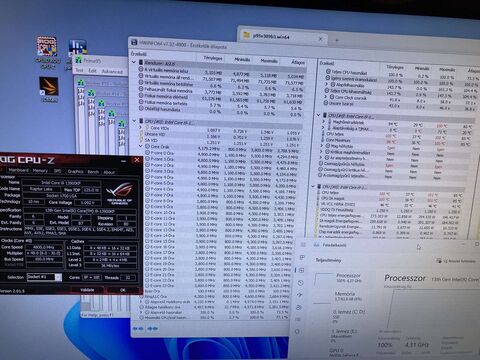The height and width of the screenshot is (360, 480).
Task: Click the HWiNFO64 window title icon
Action: click(134, 42)
